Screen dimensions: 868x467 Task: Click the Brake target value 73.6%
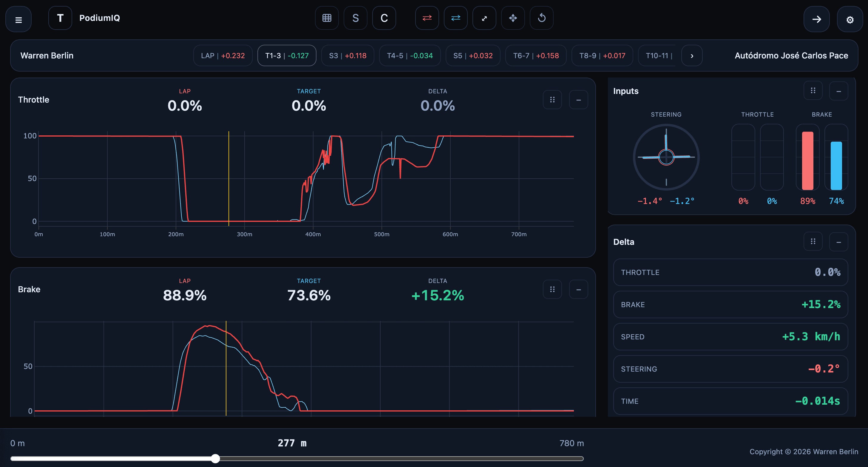[x=309, y=296]
